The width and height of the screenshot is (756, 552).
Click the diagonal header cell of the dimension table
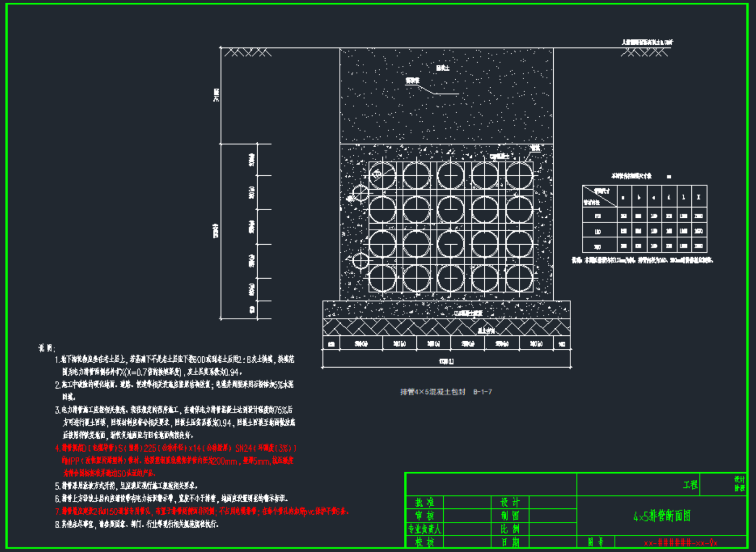599,197
